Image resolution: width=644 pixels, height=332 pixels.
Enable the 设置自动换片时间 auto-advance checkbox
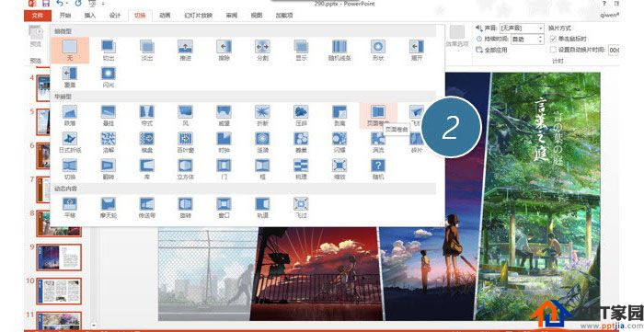point(553,50)
